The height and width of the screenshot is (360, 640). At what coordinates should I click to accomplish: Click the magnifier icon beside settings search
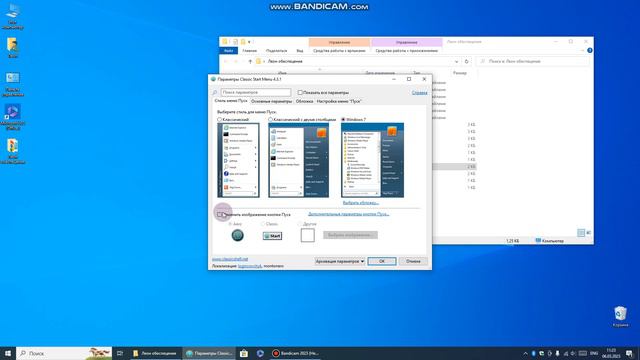tap(215, 93)
